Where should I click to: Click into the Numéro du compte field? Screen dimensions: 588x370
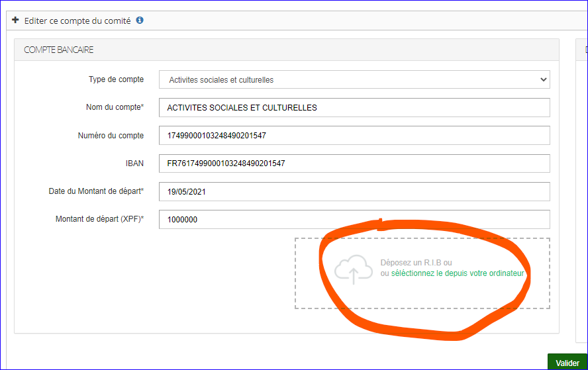click(x=354, y=136)
